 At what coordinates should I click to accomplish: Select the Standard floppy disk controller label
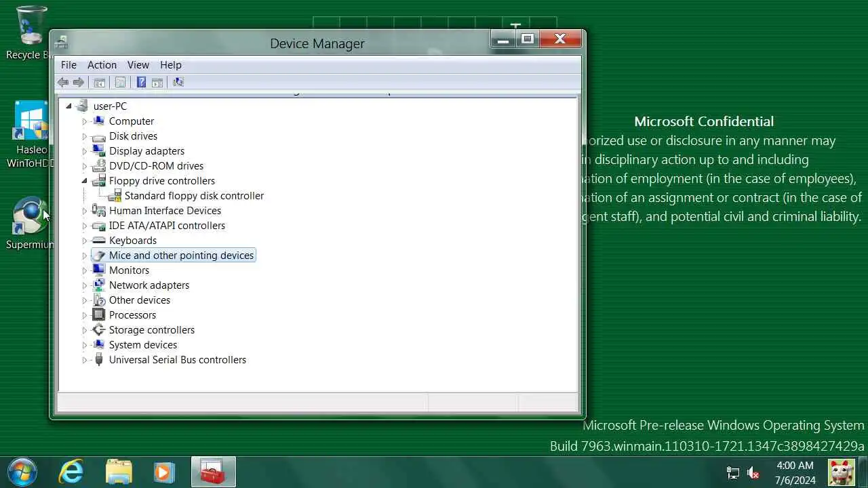click(194, 196)
